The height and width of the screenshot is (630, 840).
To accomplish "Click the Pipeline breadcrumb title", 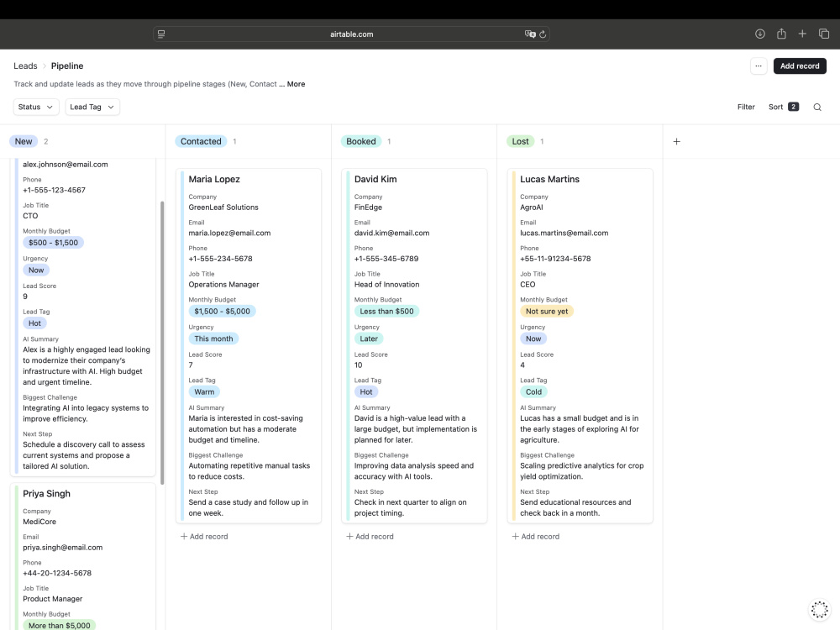I will pyautogui.click(x=67, y=66).
